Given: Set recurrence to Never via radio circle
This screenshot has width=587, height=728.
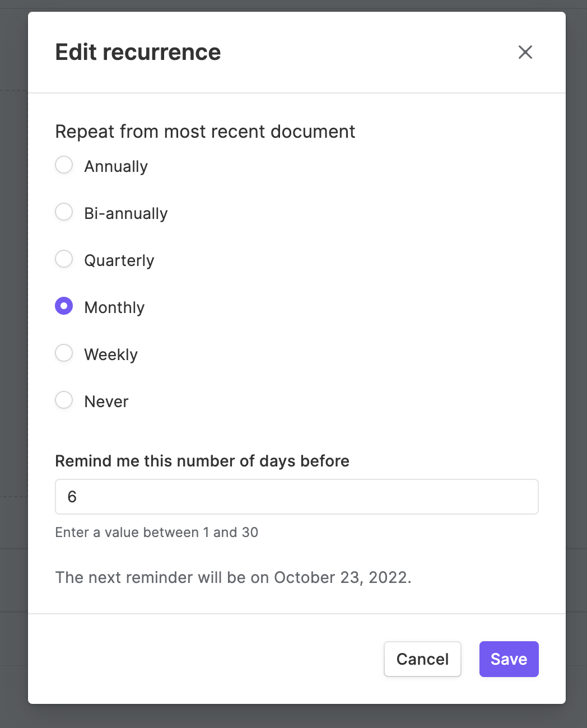Looking at the screenshot, I should coord(64,400).
